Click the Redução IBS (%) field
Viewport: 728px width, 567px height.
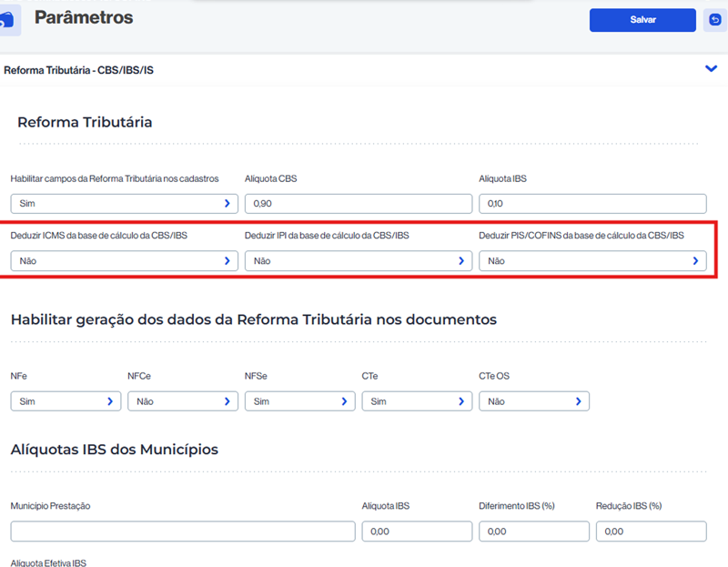tap(651, 532)
